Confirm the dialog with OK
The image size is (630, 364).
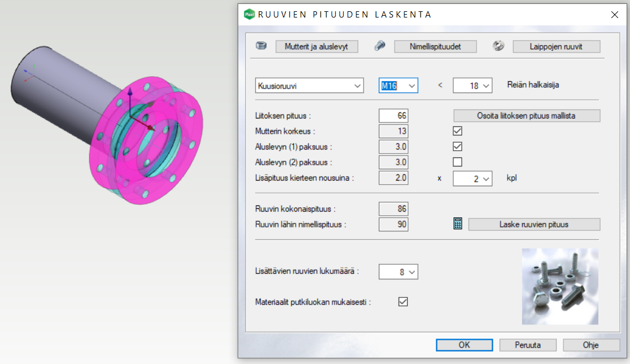point(464,345)
